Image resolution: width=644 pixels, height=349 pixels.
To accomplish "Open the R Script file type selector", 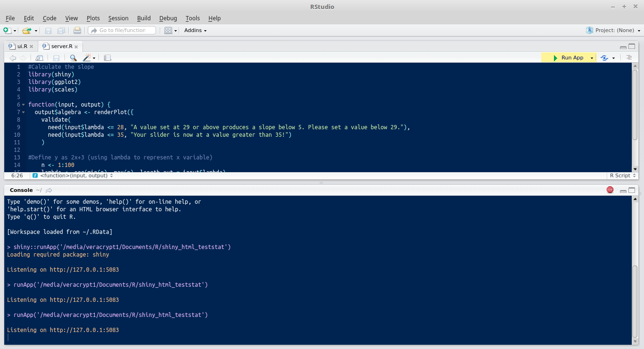I will pyautogui.click(x=622, y=175).
